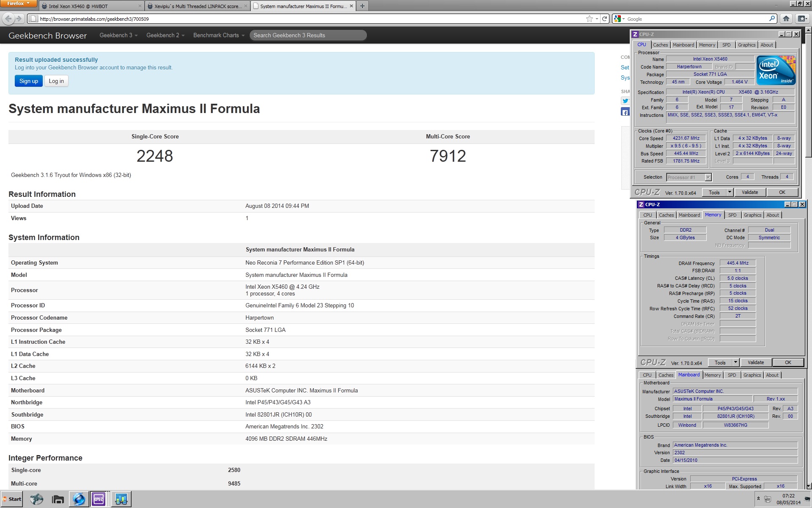Image resolution: width=812 pixels, height=508 pixels.
Task: Open a new tab with the plus button
Action: click(x=362, y=6)
